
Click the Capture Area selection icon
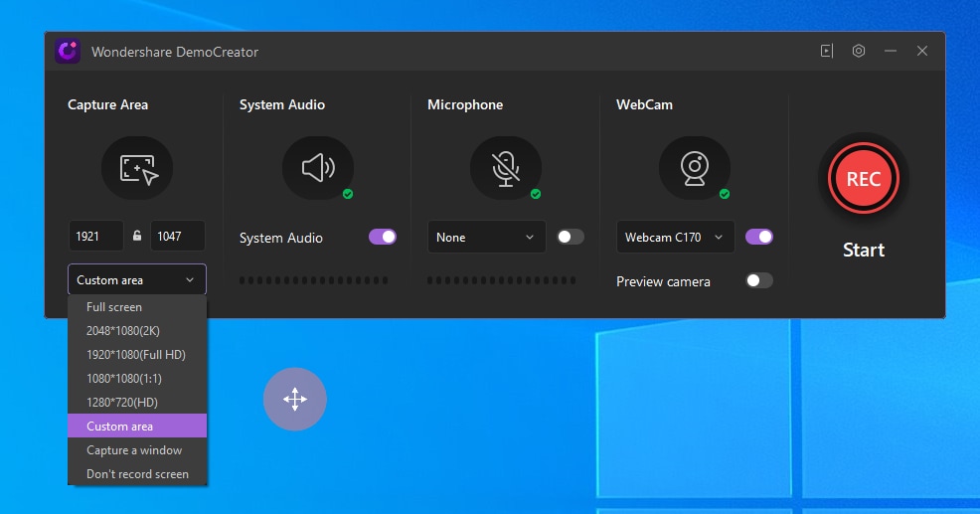[x=137, y=168]
